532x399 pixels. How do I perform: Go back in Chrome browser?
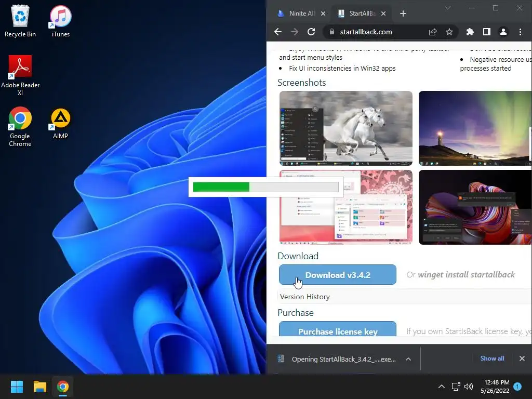click(x=278, y=32)
